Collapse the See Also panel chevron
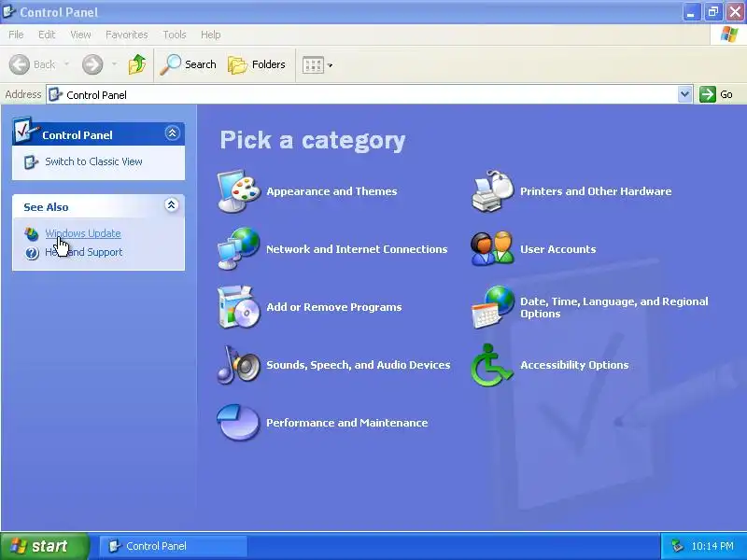Viewport: 747px width, 560px height. [172, 205]
